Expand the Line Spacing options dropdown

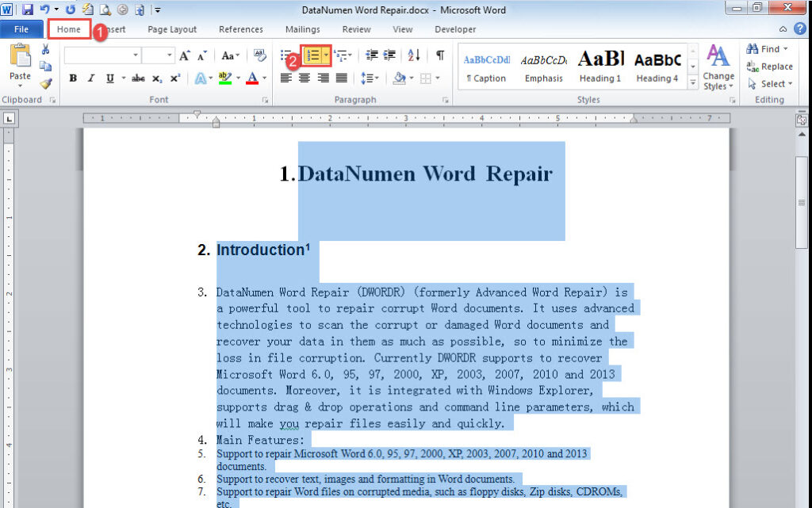(x=377, y=78)
